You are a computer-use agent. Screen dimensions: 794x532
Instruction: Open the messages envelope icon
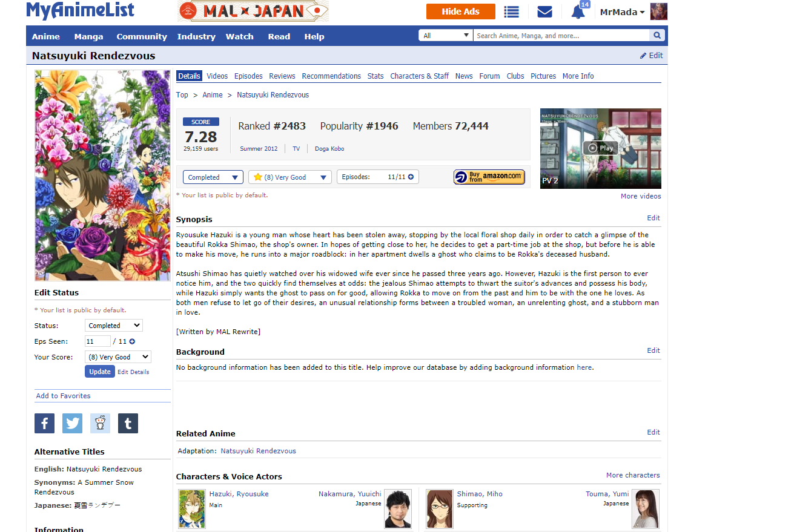(x=544, y=11)
